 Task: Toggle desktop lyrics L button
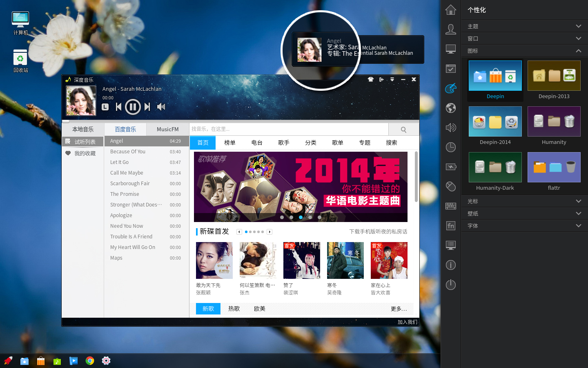pyautogui.click(x=105, y=107)
